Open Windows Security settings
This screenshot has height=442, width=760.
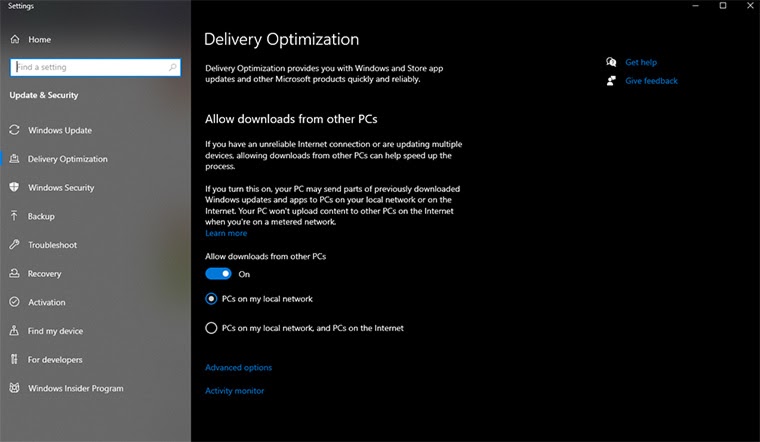[x=61, y=188]
